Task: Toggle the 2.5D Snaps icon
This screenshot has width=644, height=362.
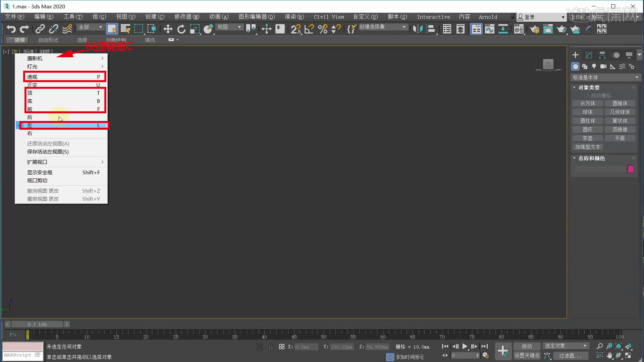Action: (296, 29)
